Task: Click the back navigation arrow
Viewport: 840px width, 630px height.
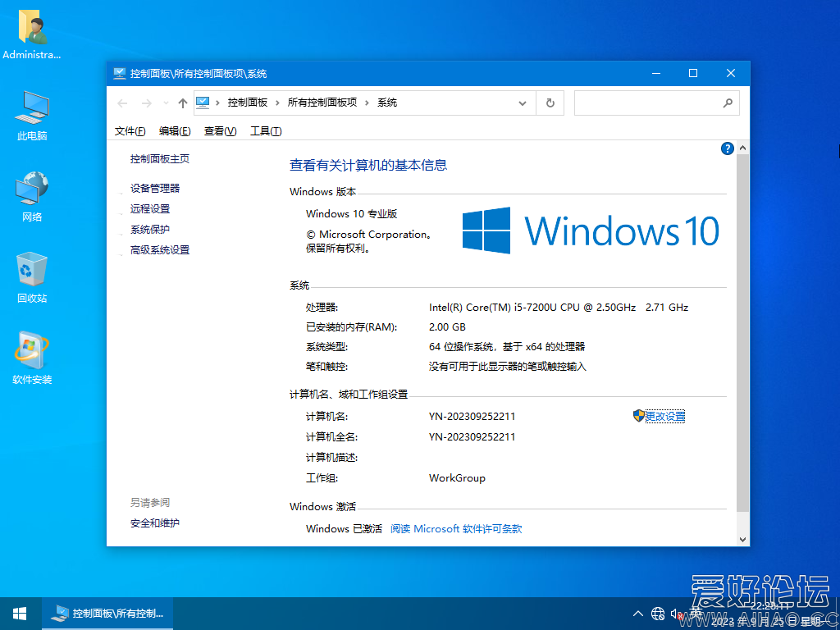Action: (x=122, y=103)
